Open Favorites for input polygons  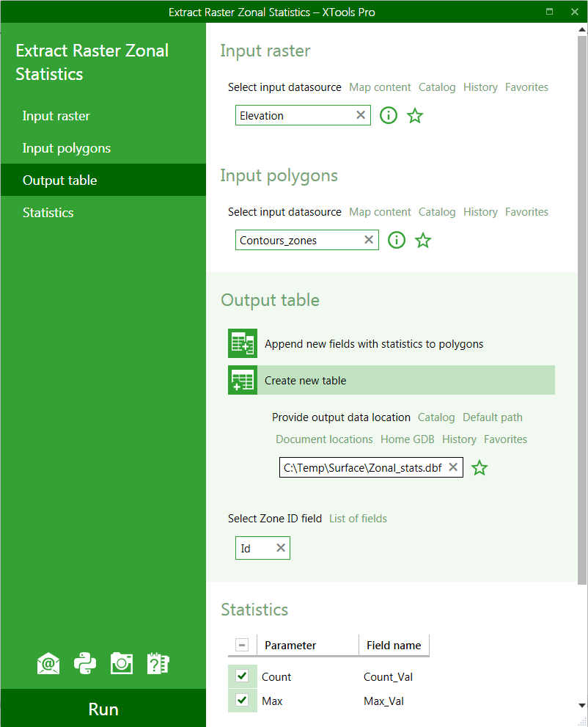[527, 212]
